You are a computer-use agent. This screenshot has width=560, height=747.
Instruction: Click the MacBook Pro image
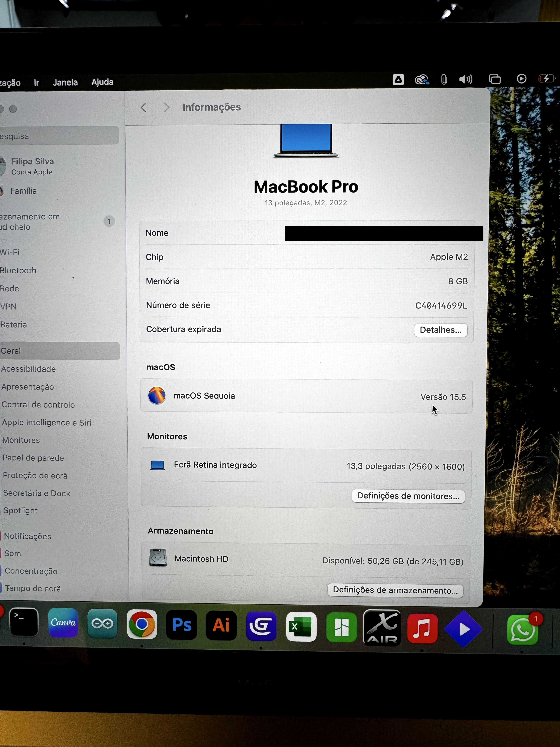coord(306,140)
